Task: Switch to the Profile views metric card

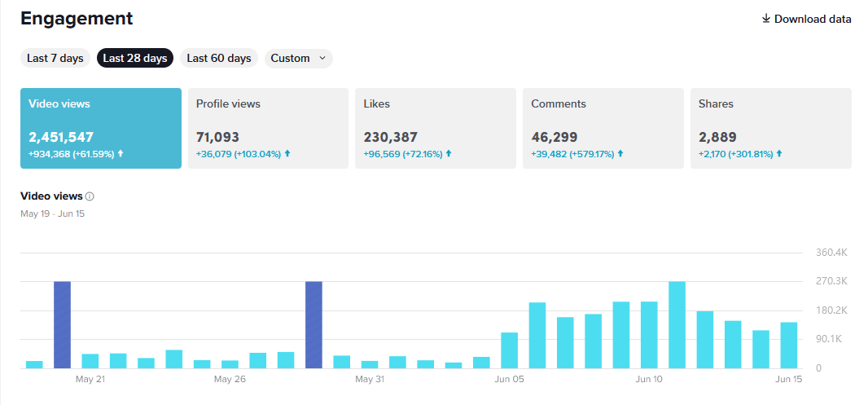Action: [x=268, y=128]
